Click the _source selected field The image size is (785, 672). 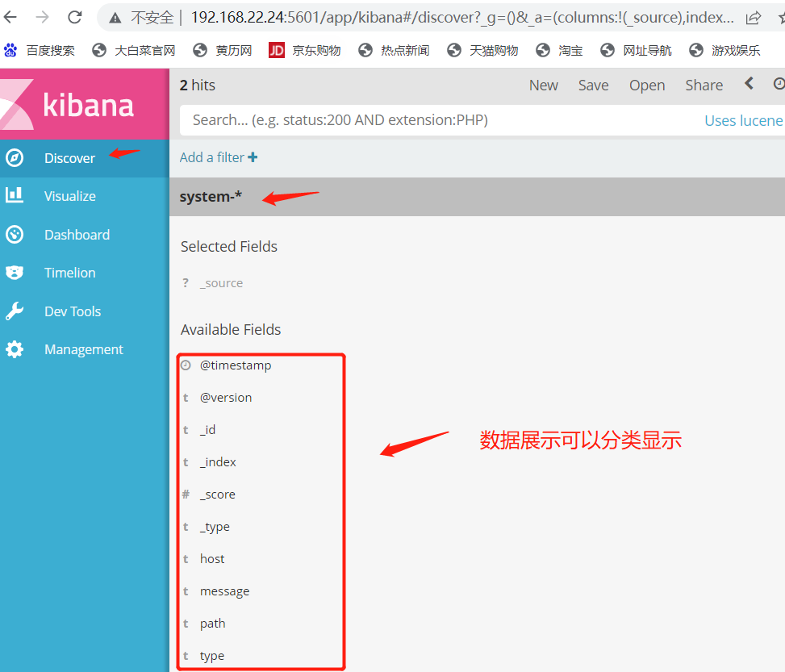221,283
